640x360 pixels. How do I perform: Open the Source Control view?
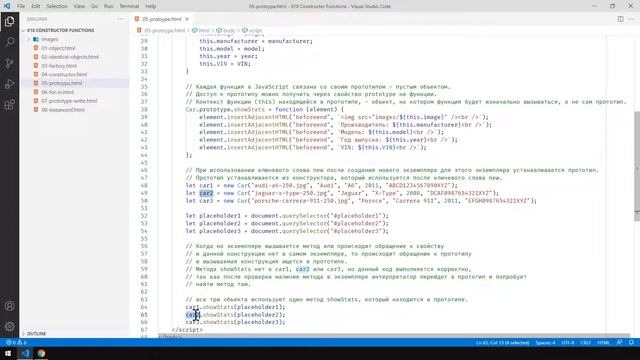[9, 63]
